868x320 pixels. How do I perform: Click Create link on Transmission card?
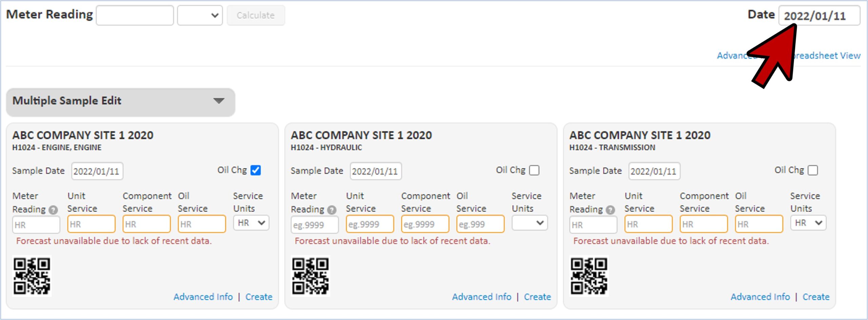tap(816, 297)
